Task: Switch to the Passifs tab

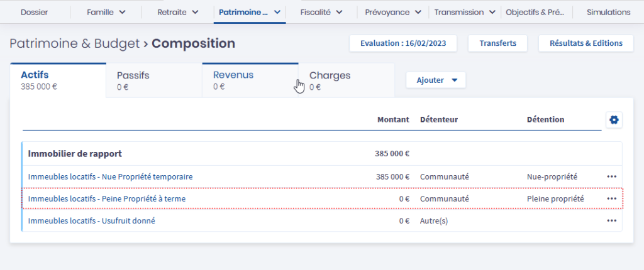Action: (x=153, y=80)
